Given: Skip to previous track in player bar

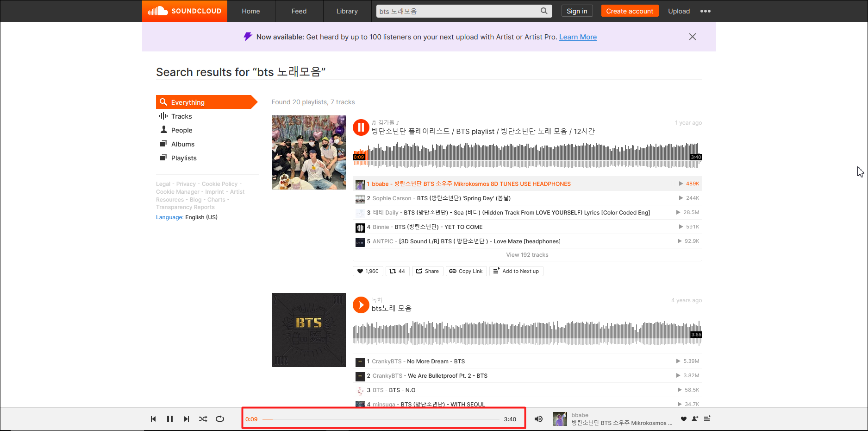Looking at the screenshot, I should pos(153,419).
